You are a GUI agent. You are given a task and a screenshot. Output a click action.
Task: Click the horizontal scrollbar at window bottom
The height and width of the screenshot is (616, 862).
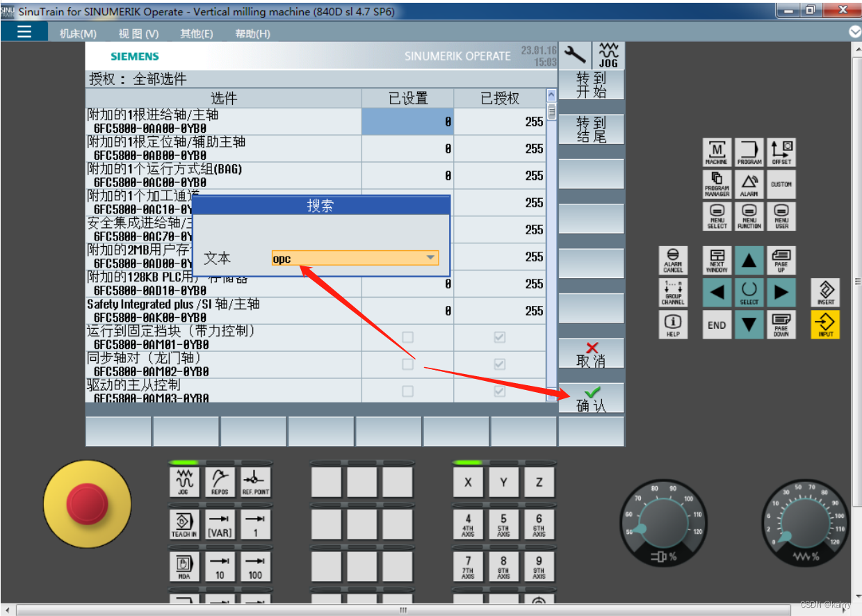pos(403,610)
